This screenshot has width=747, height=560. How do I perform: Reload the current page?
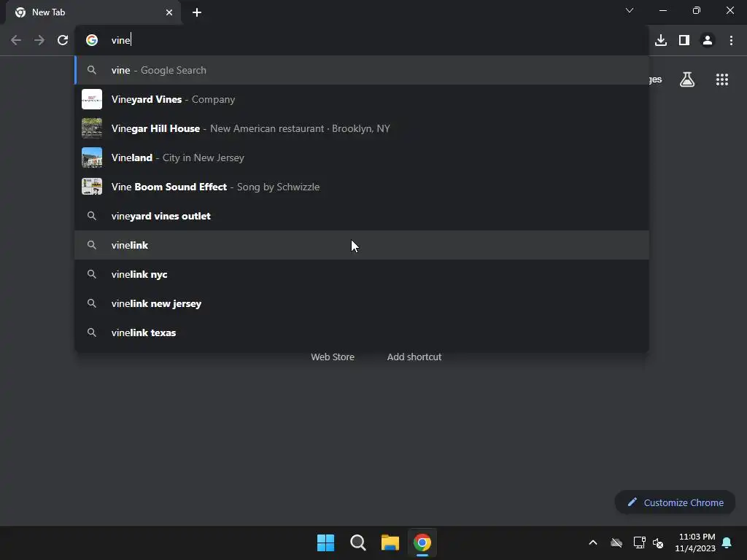pos(63,41)
